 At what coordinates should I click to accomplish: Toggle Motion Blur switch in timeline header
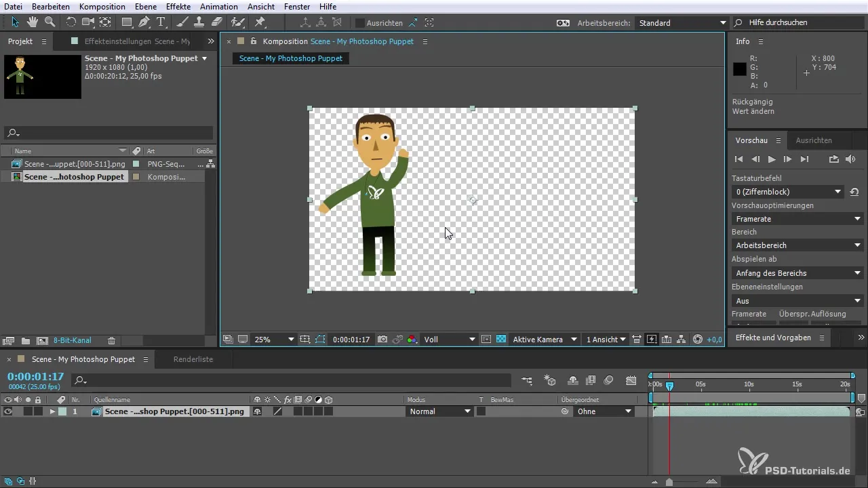(x=609, y=381)
